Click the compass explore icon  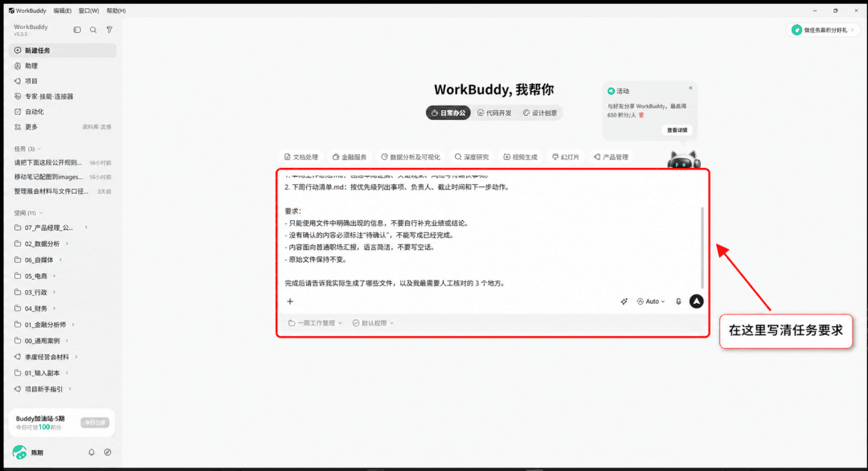coord(108,453)
